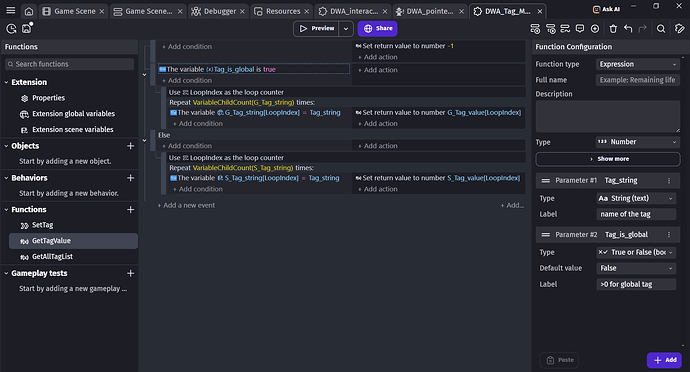The width and height of the screenshot is (690, 372).
Task: Add a new behavior with plus icon
Action: (x=130, y=178)
